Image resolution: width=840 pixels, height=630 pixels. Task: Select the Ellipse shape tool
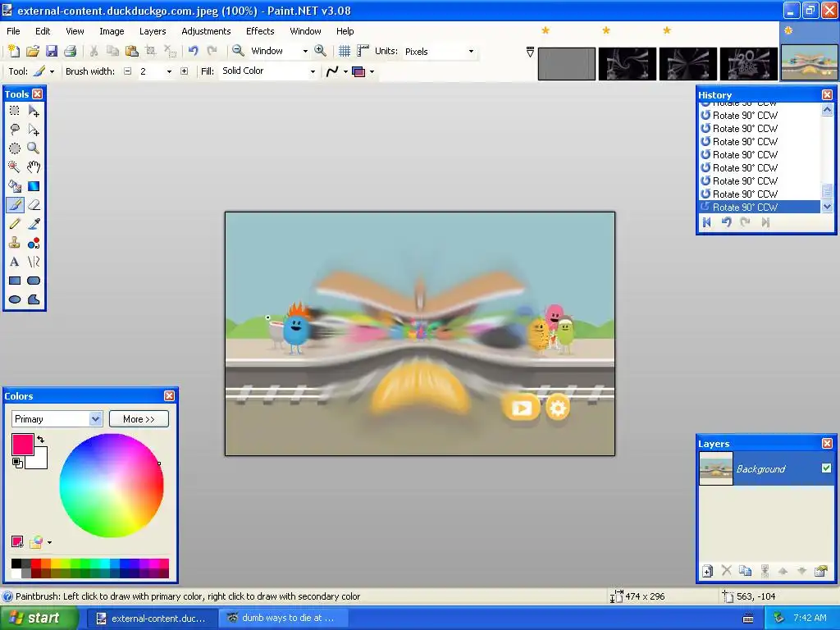click(x=15, y=299)
